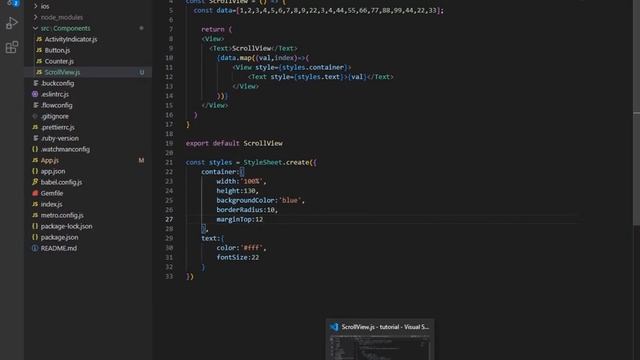
Task: Open index.js in the explorer
Action: coord(51,204)
